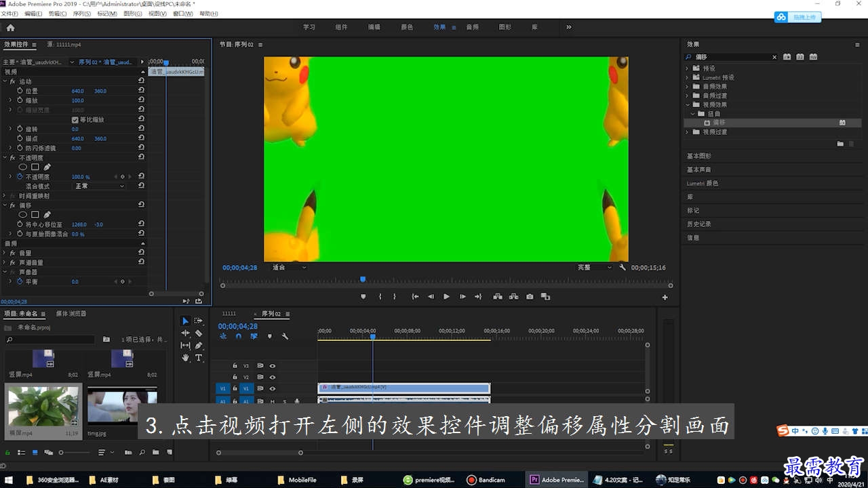Image resolution: width=868 pixels, height=488 pixels.
Task: Select the Hand tool
Action: tap(185, 357)
